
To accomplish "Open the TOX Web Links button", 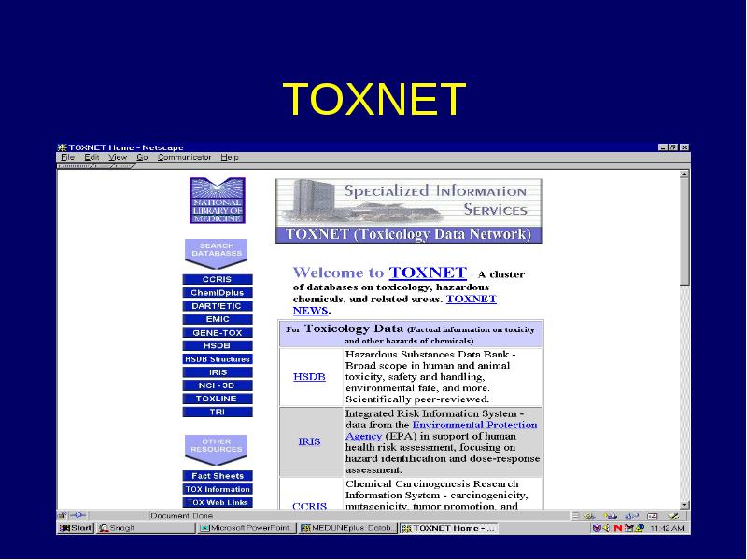I will pyautogui.click(x=218, y=502).
